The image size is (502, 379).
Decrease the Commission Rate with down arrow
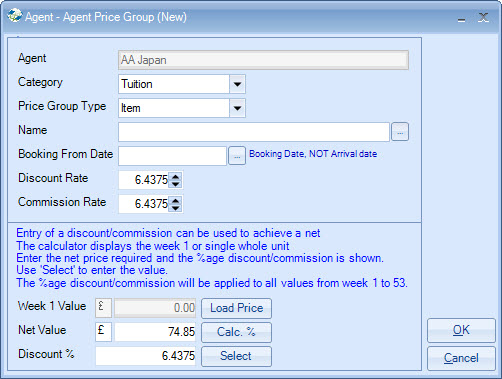pos(175,208)
